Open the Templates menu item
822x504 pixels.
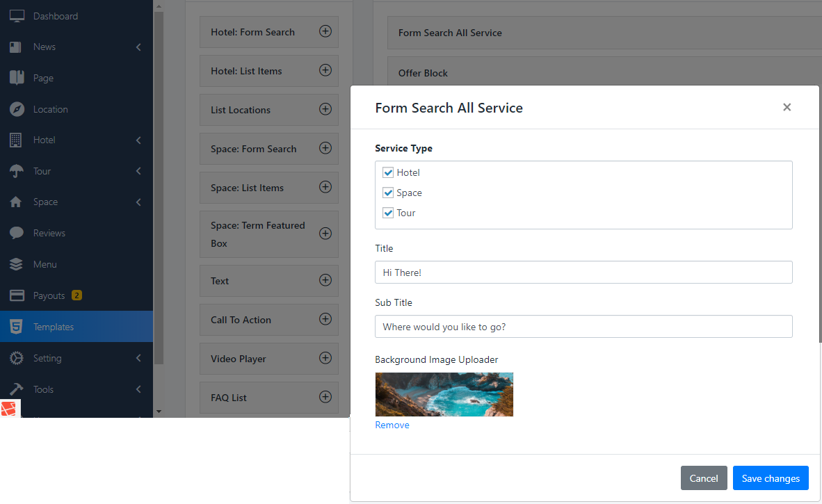(54, 327)
